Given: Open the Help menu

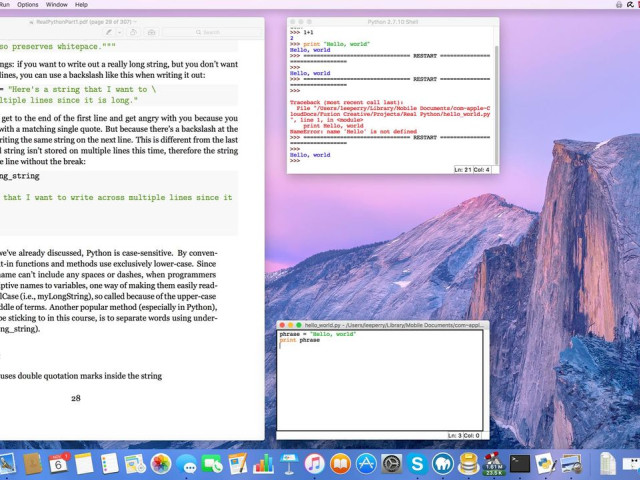Looking at the screenshot, I should pyautogui.click(x=82, y=5).
